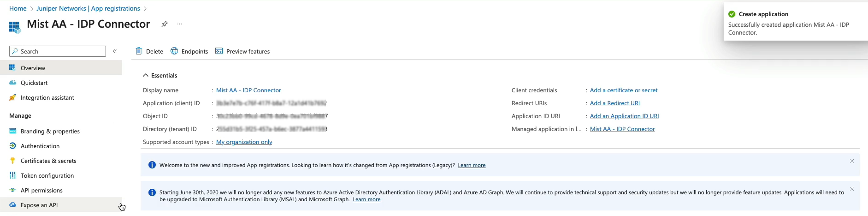Open Branding & properties icon

click(x=13, y=131)
